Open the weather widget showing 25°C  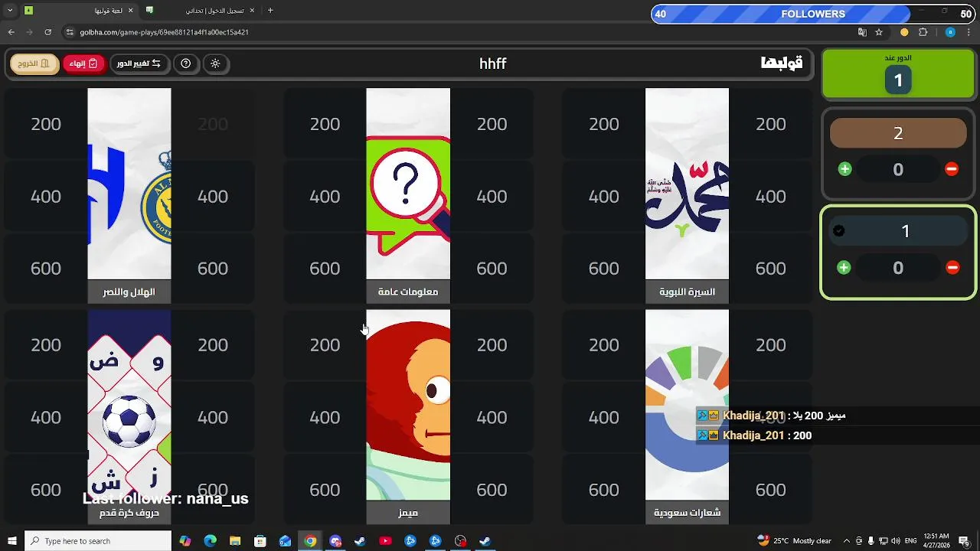(794, 541)
